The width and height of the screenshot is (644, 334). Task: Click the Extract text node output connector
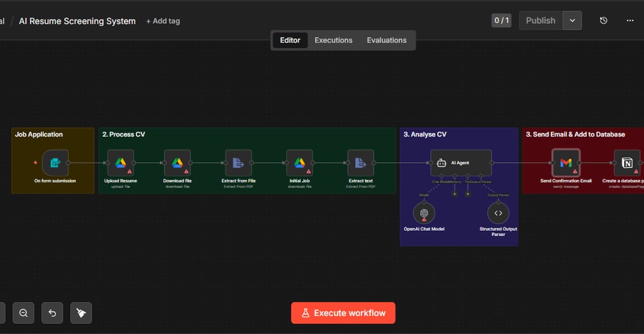(374, 163)
